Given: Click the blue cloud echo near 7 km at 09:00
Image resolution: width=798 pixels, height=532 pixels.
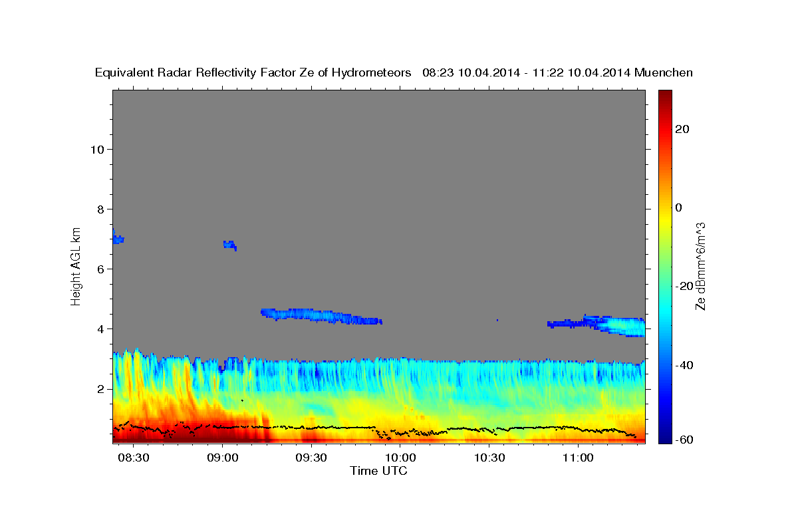Looking at the screenshot, I should (229, 245).
